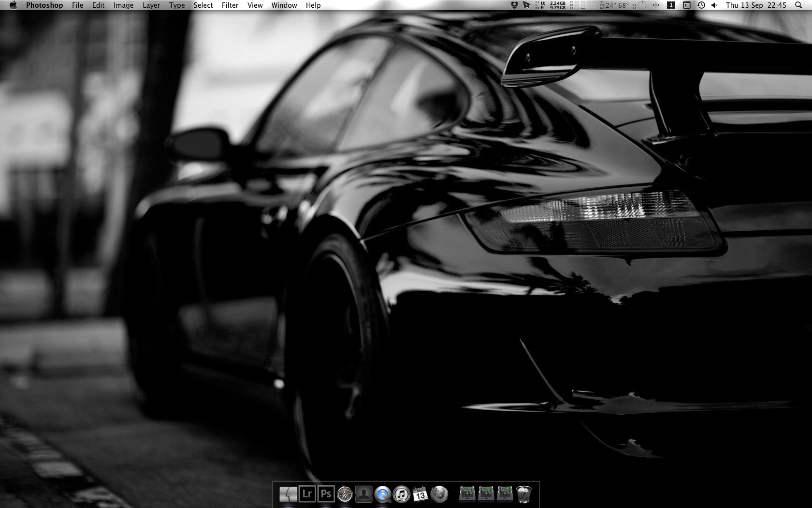The width and height of the screenshot is (812, 508).
Task: Open the CPU usage bars monitor
Action: click(584, 5)
